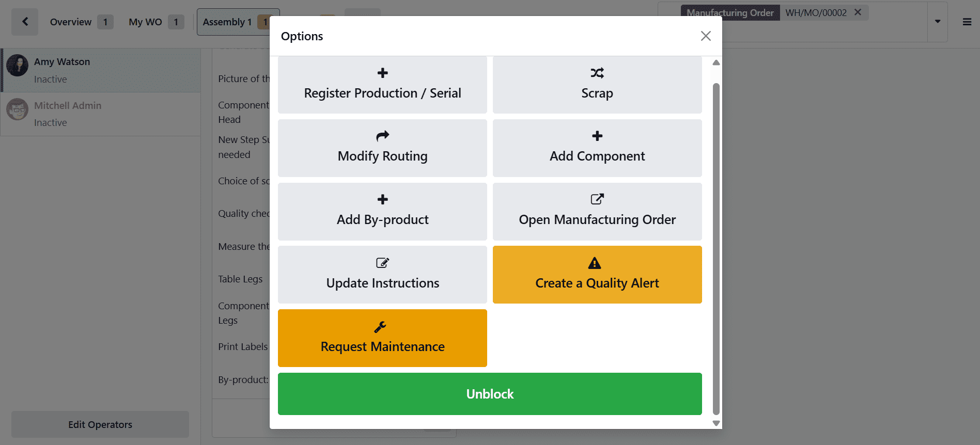The height and width of the screenshot is (445, 980).
Task: Open the hamburger menu
Action: 967,22
